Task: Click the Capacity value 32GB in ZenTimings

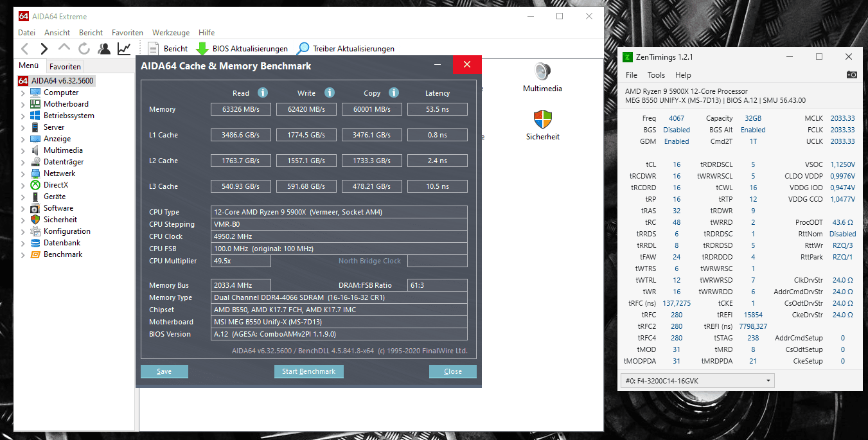Action: [753, 118]
